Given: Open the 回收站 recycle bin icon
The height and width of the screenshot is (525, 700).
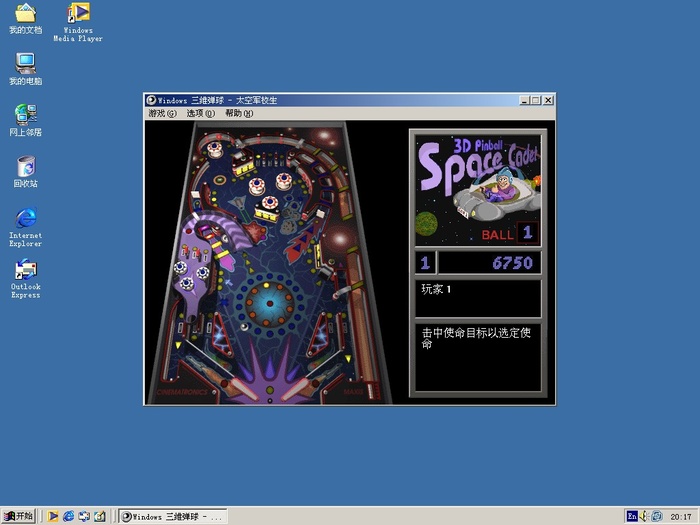Looking at the screenshot, I should pos(25,166).
